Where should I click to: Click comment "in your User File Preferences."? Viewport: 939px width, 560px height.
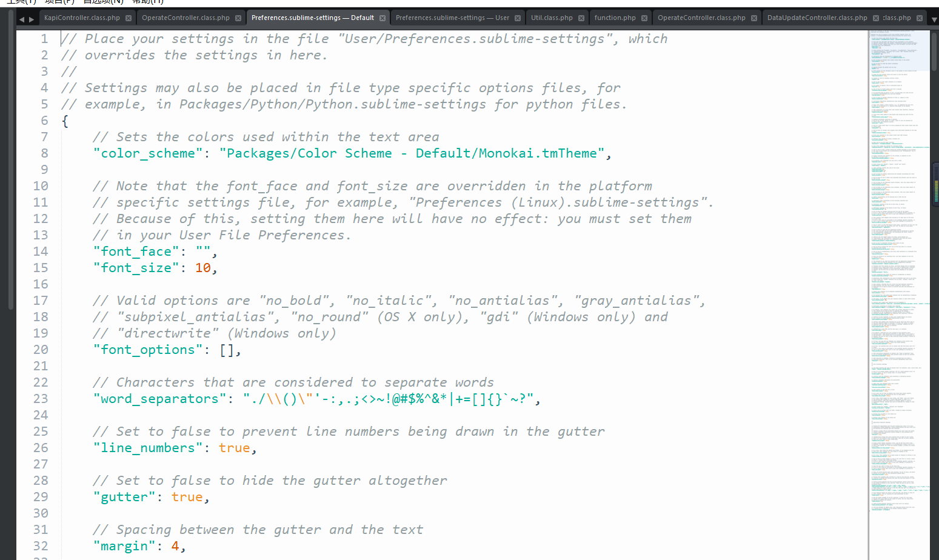click(x=222, y=235)
